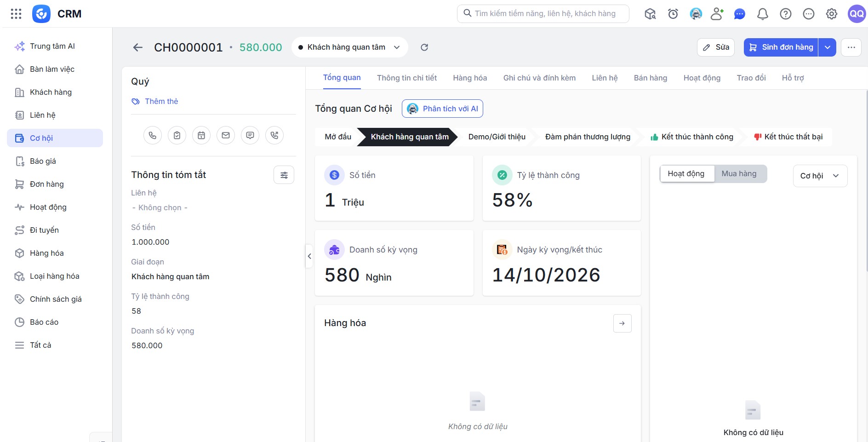Open the AI assistant avatar in header
Image resolution: width=868 pixels, height=442 pixels.
(696, 14)
